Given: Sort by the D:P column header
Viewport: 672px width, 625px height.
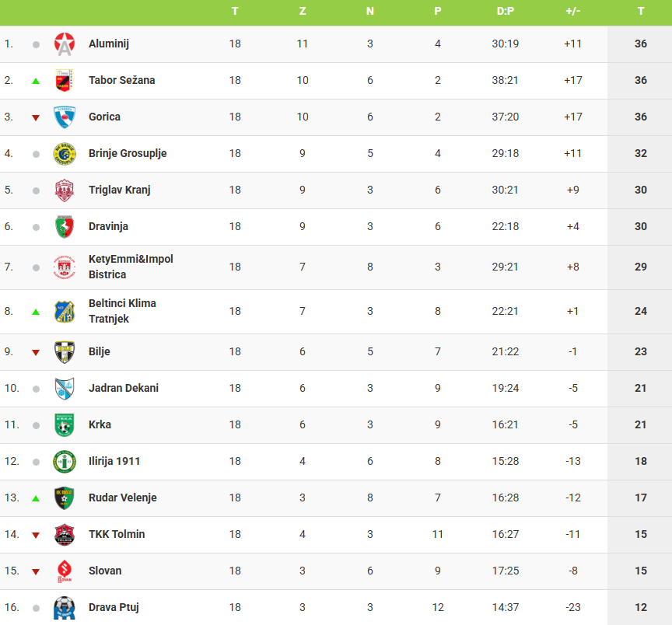Looking at the screenshot, I should pyautogui.click(x=506, y=11).
